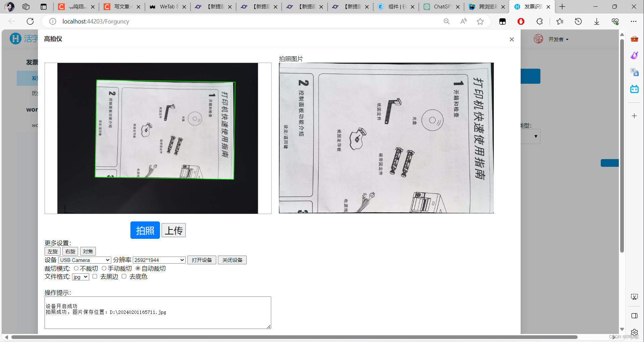Open the favorites list icon

(560, 21)
